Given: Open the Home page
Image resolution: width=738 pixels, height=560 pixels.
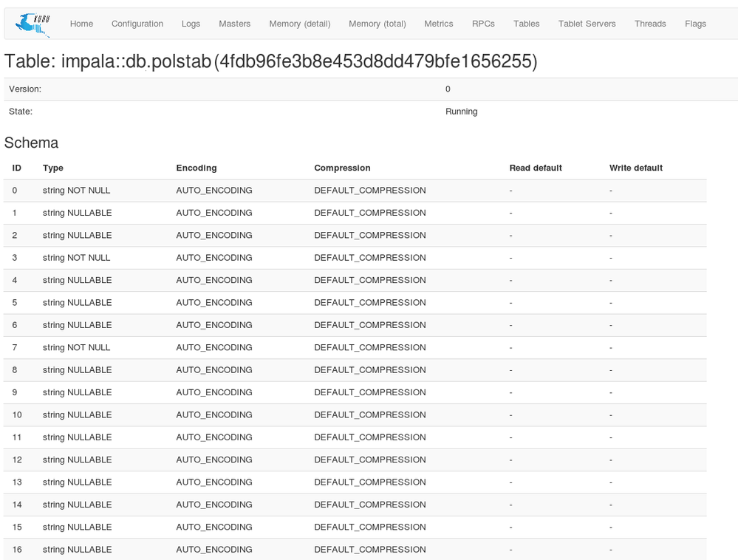Looking at the screenshot, I should 81,24.
